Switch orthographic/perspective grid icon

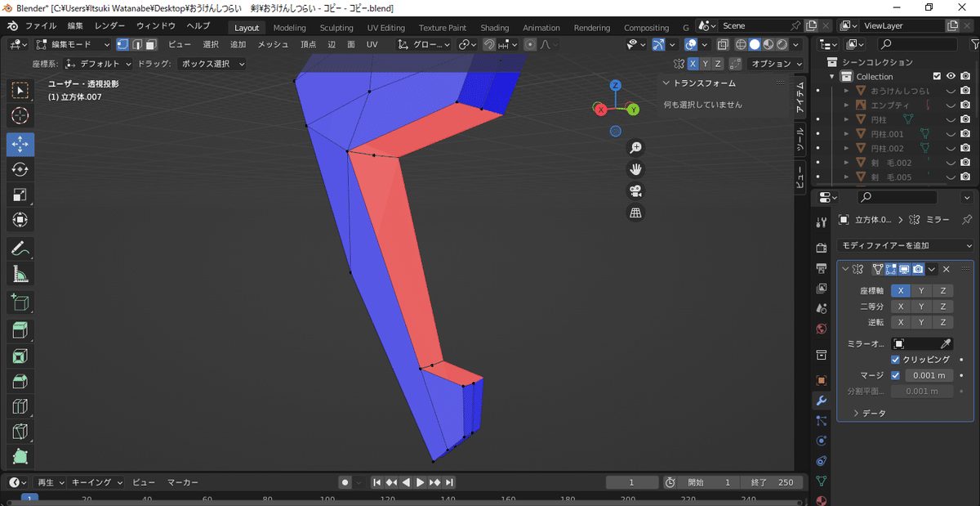tap(636, 213)
